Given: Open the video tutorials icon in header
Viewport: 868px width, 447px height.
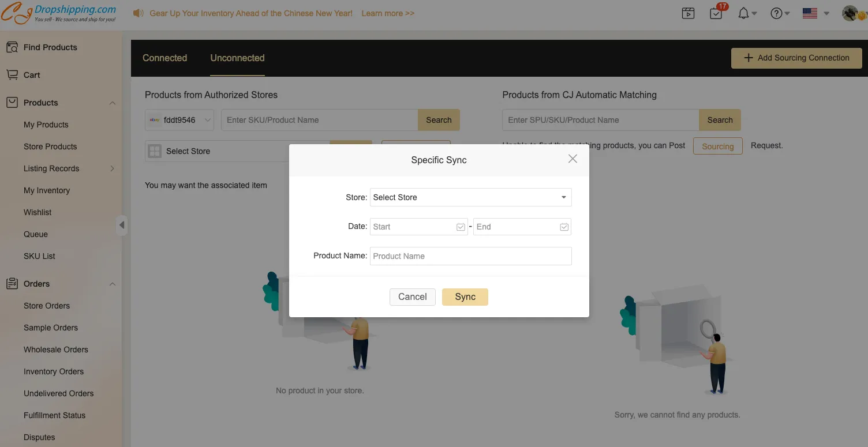Looking at the screenshot, I should [x=688, y=13].
